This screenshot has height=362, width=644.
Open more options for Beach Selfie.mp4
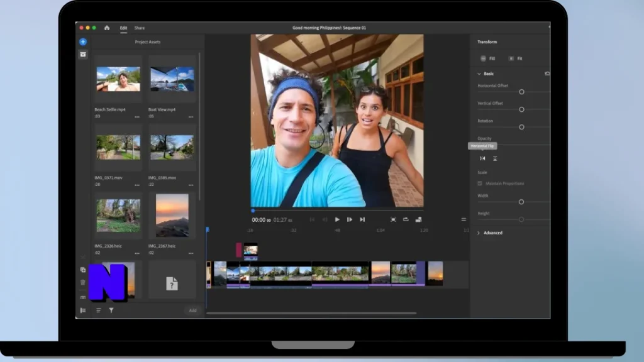click(x=137, y=117)
